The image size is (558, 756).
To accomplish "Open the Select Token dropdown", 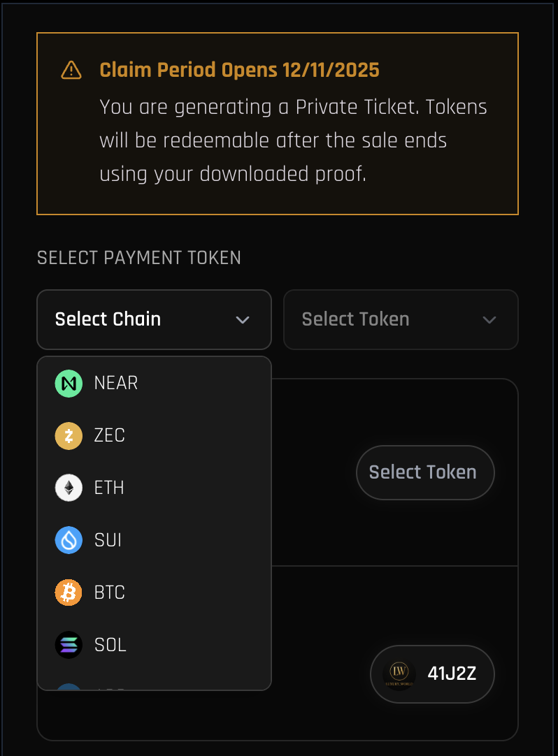I will (x=400, y=319).
